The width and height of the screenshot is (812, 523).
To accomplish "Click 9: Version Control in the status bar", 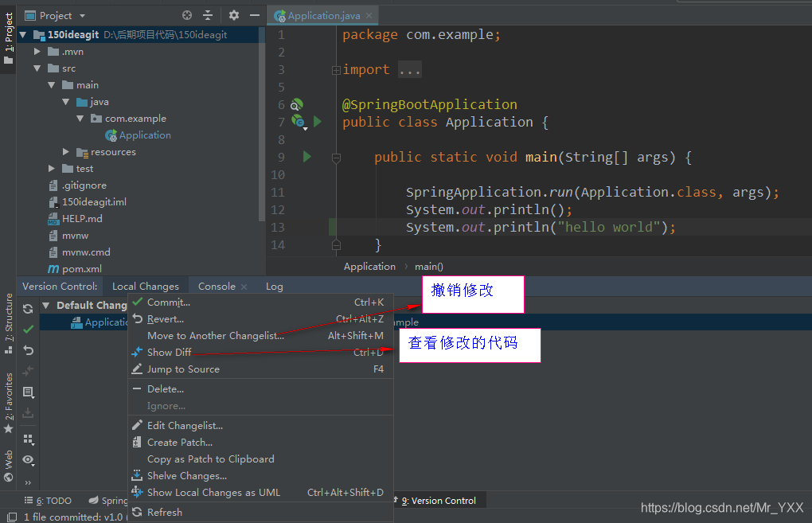I will (439, 500).
